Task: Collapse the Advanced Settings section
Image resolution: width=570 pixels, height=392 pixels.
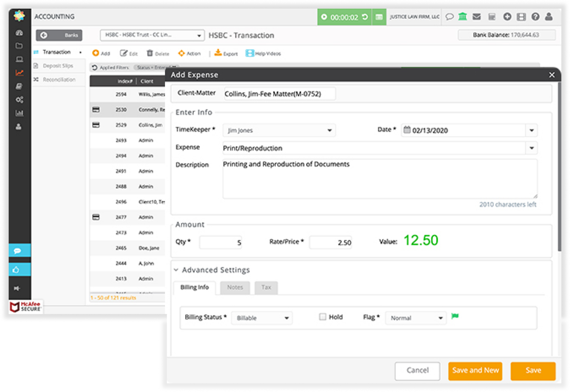Action: pos(176,270)
